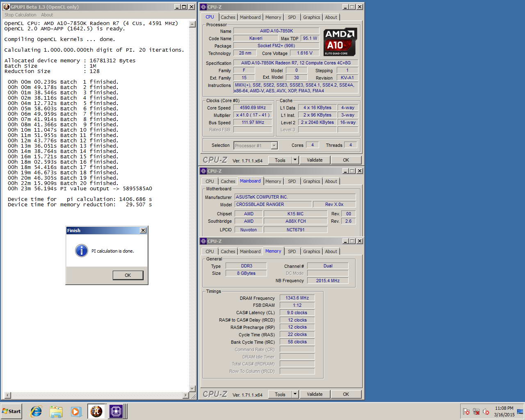
Task: Click the Action Center flag tray icon
Action: coord(466,411)
